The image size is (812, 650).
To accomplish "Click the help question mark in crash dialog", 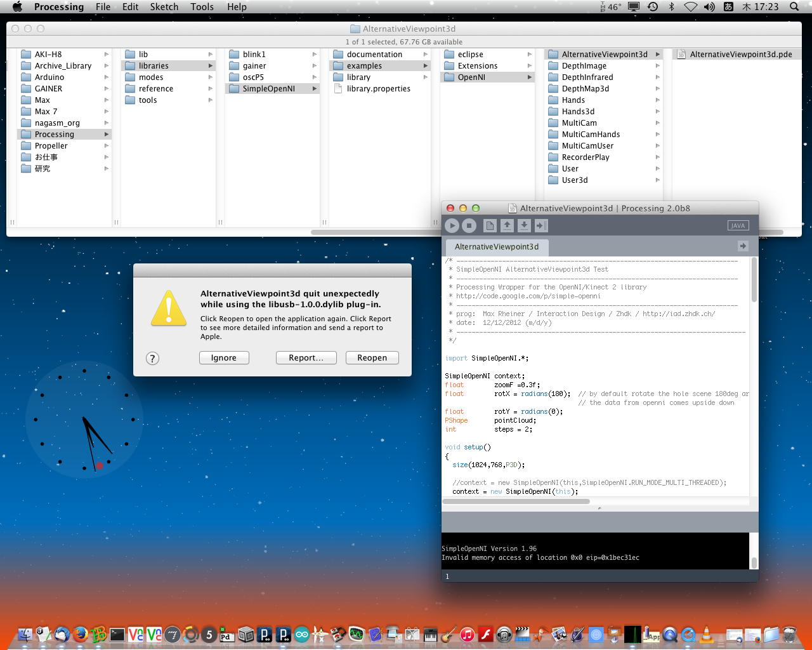I will (152, 358).
